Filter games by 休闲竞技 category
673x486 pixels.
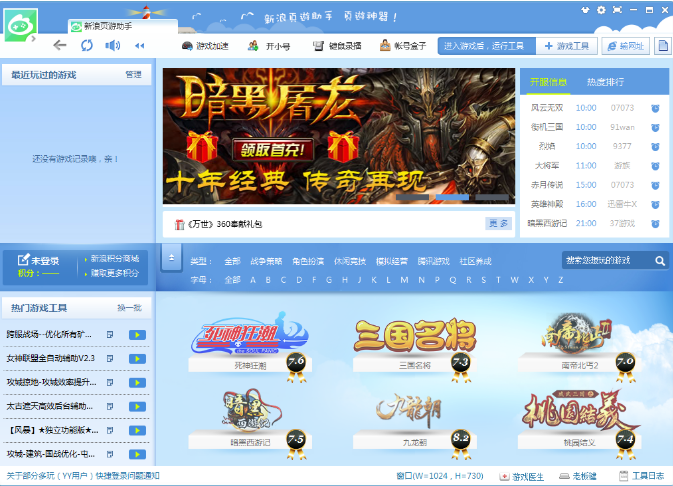(350, 261)
